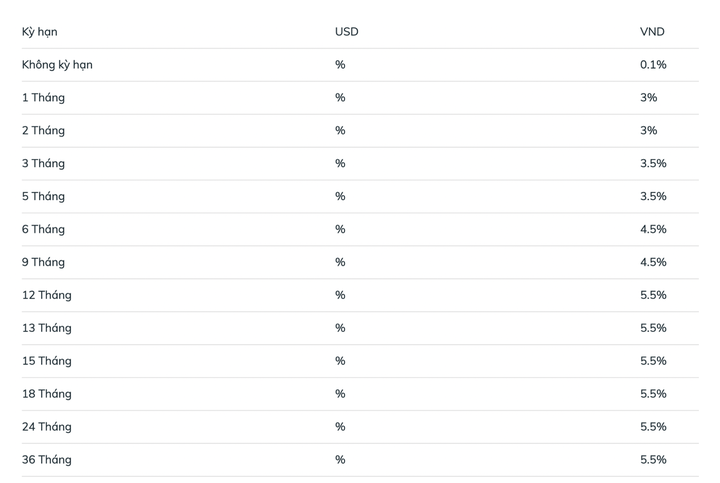The height and width of the screenshot is (483, 720).
Task: Select the '24 Tháng' term label
Action: 47,427
